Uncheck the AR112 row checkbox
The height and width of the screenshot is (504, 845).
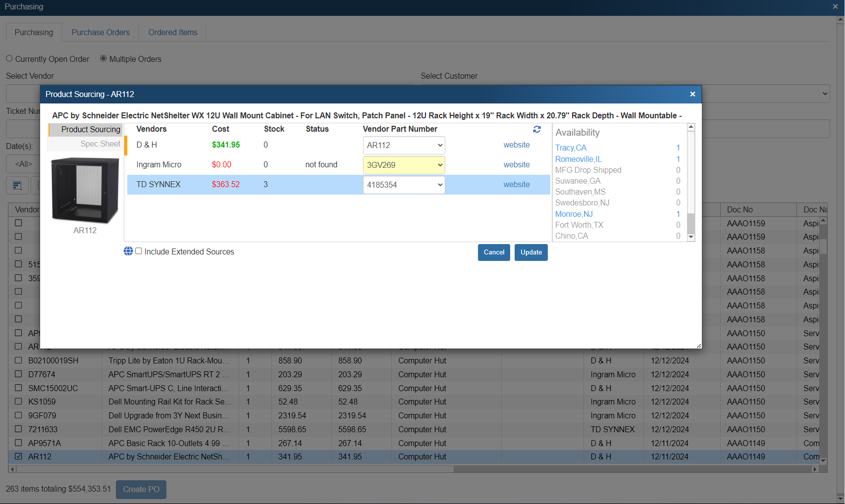click(18, 456)
